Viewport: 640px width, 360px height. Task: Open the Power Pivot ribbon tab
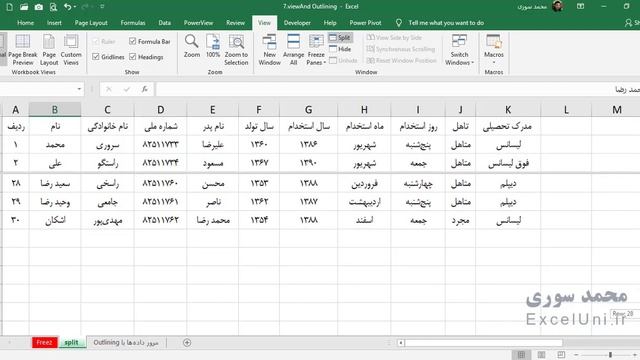[x=365, y=23]
